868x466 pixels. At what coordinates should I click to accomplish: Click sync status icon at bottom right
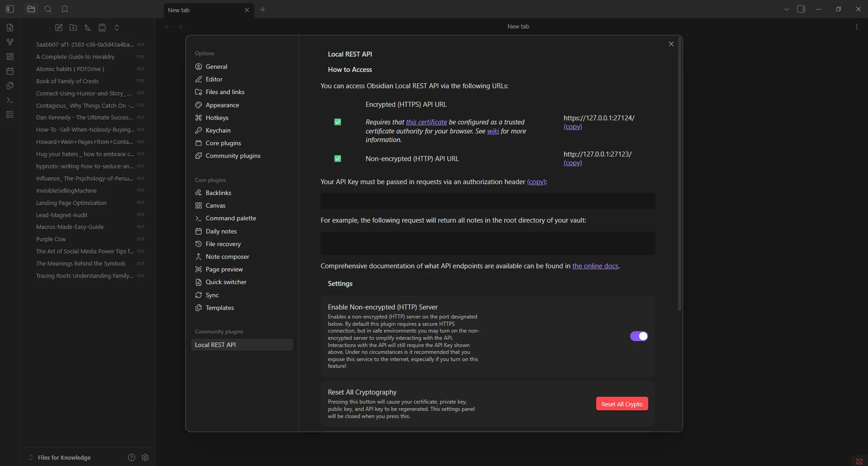[859, 461]
